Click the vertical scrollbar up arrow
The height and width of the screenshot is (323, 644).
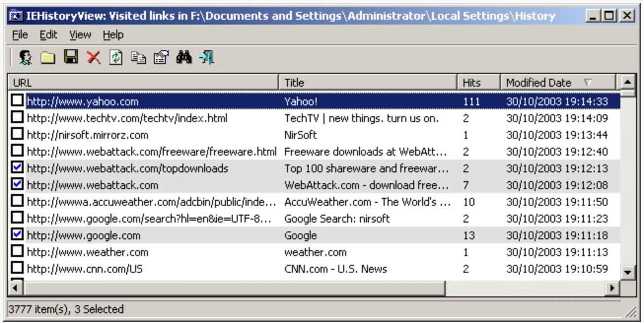[627, 81]
